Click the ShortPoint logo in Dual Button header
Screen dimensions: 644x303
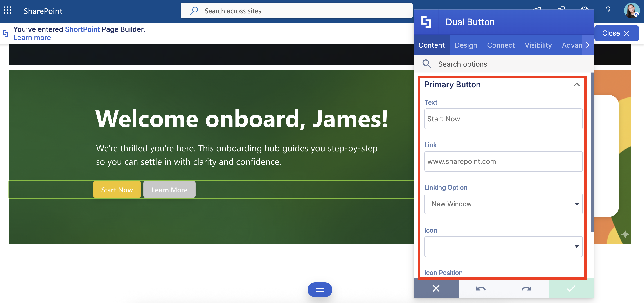pos(426,22)
